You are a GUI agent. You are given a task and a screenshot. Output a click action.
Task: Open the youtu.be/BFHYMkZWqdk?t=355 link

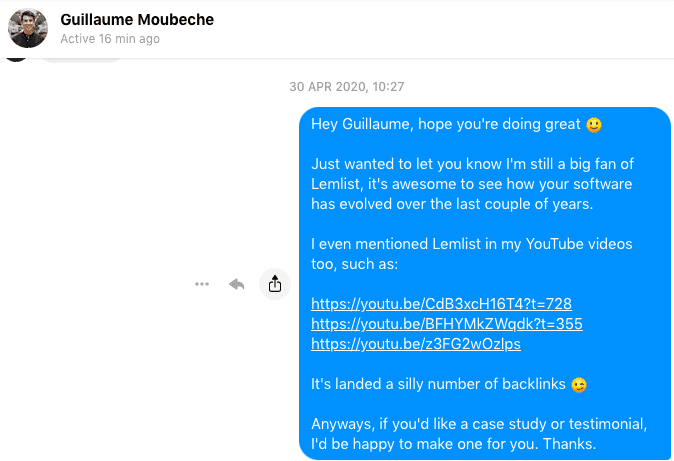coord(447,323)
